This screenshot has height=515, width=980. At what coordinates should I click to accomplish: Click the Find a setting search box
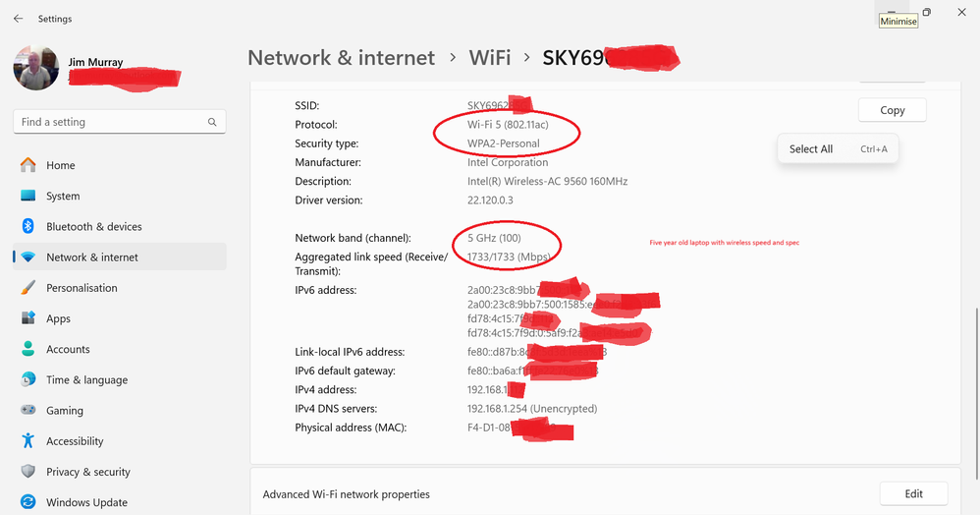pos(108,122)
